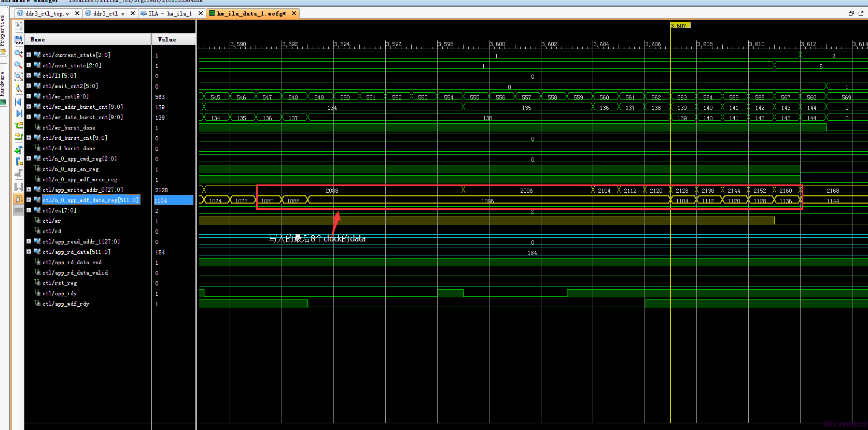Expand the ctl/app_rd_data[511:0] bus

click(x=29, y=252)
